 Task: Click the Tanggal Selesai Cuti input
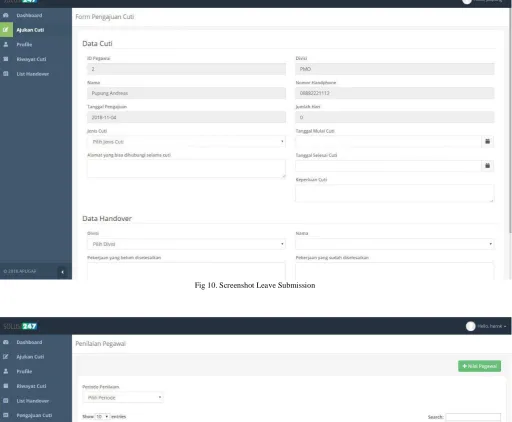[388, 166]
